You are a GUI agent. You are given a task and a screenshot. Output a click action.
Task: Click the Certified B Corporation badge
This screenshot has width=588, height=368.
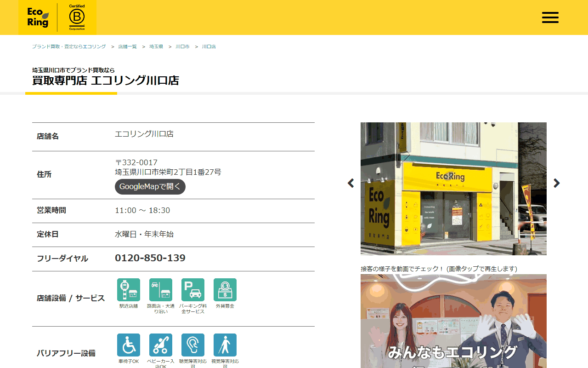pos(77,17)
